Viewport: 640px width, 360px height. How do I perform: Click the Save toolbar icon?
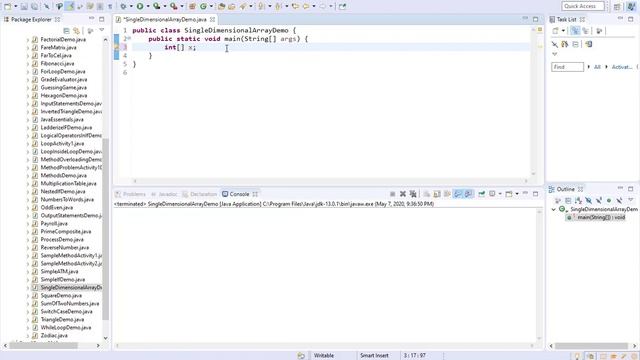24,6
